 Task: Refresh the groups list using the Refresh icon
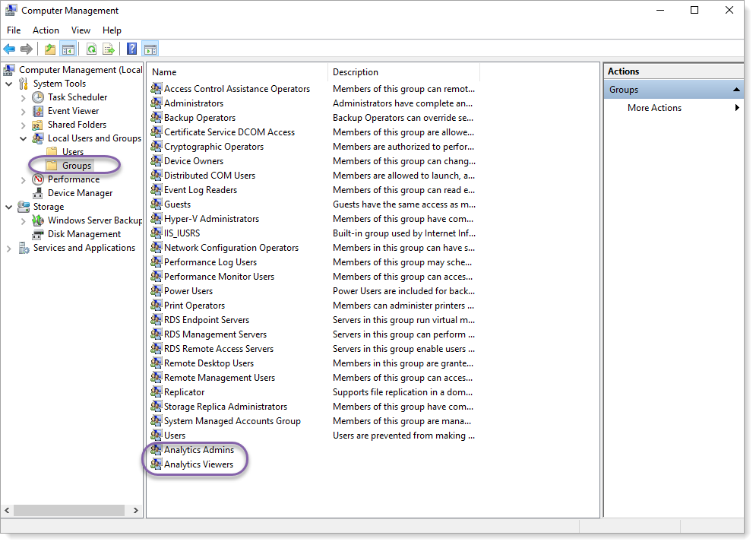[91, 49]
